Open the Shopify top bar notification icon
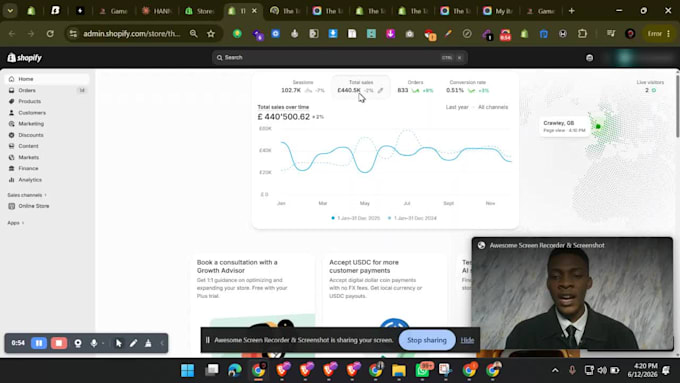The image size is (680, 383). coord(589,57)
